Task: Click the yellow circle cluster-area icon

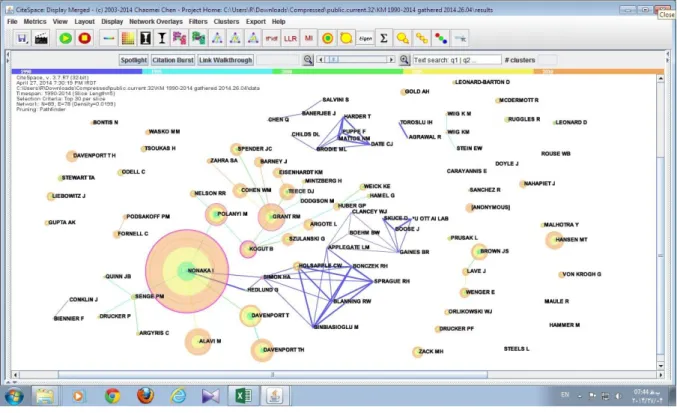Action: [346, 38]
